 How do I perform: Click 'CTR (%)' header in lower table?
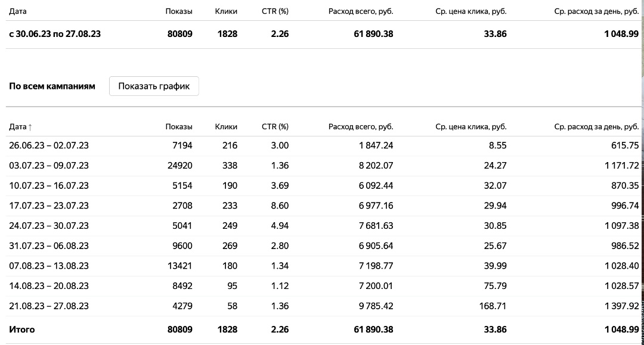click(x=275, y=126)
